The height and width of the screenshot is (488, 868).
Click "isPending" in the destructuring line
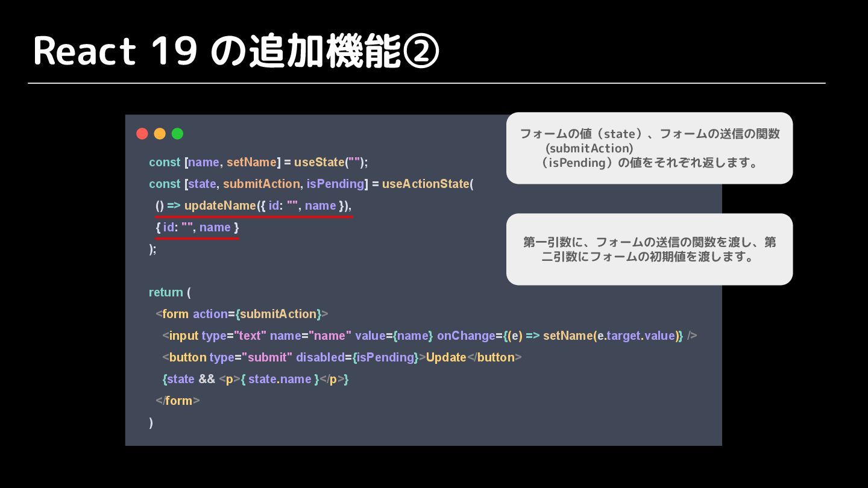click(x=335, y=184)
